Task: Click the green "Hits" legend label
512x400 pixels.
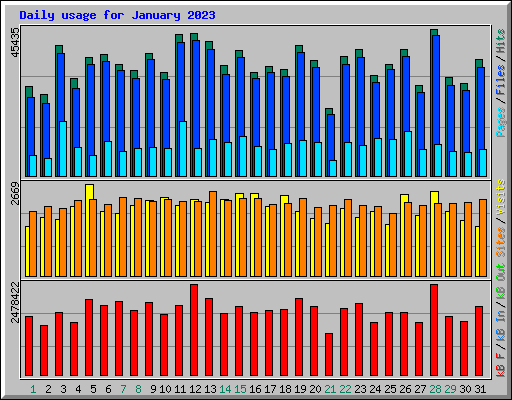Action: [x=501, y=41]
